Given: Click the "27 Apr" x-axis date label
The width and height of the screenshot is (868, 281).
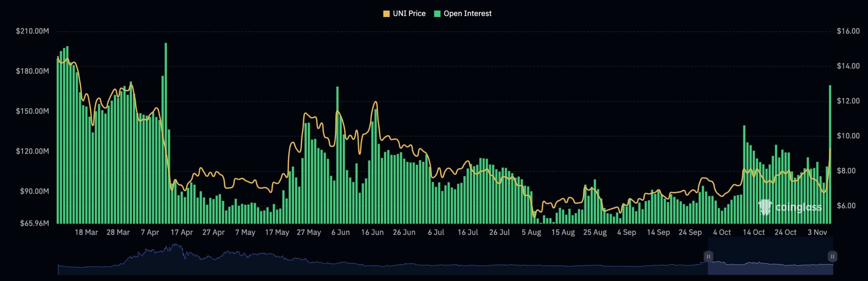Looking at the screenshot, I should [214, 232].
